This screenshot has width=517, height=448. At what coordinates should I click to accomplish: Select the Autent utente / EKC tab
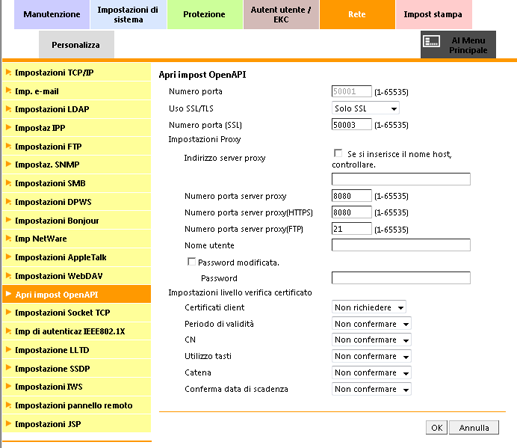point(281,14)
